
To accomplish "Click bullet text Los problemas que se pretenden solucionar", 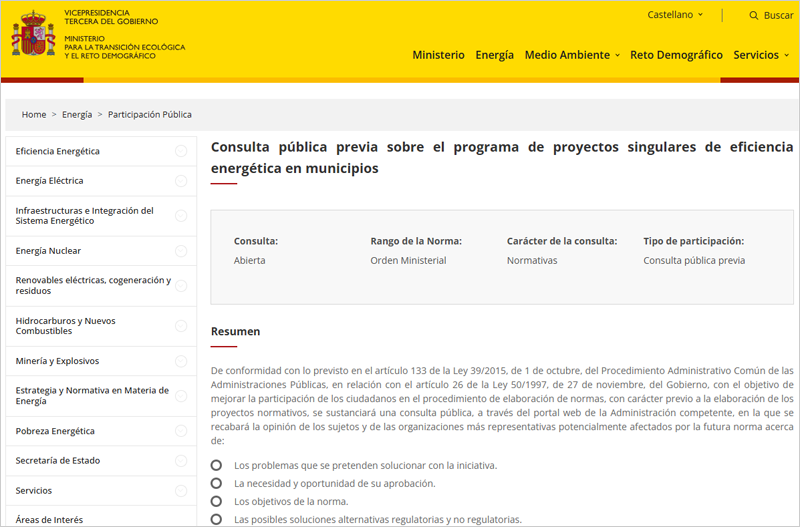I will 365,465.
